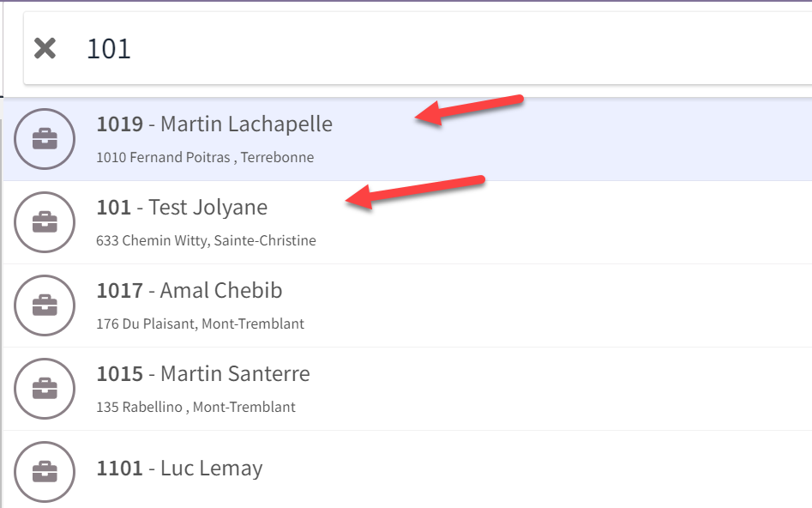Click the bold 1015 number

(x=120, y=374)
